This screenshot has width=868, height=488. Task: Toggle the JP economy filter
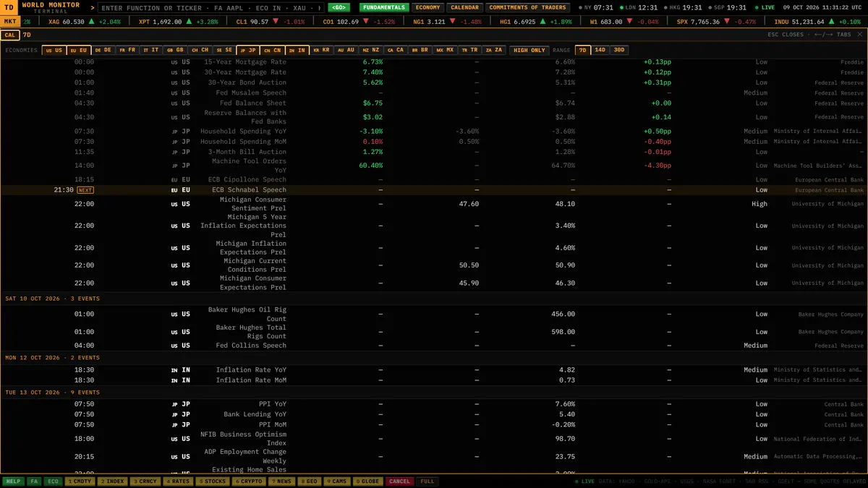[x=248, y=51]
